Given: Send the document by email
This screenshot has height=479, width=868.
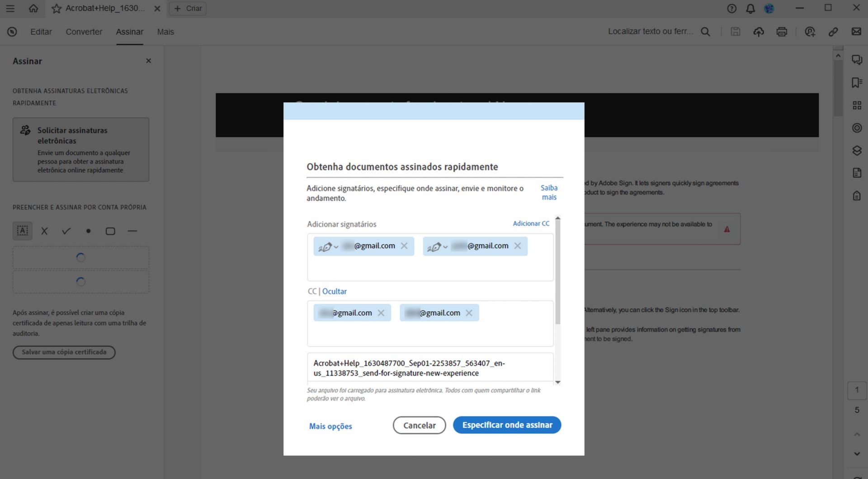Looking at the screenshot, I should (856, 32).
